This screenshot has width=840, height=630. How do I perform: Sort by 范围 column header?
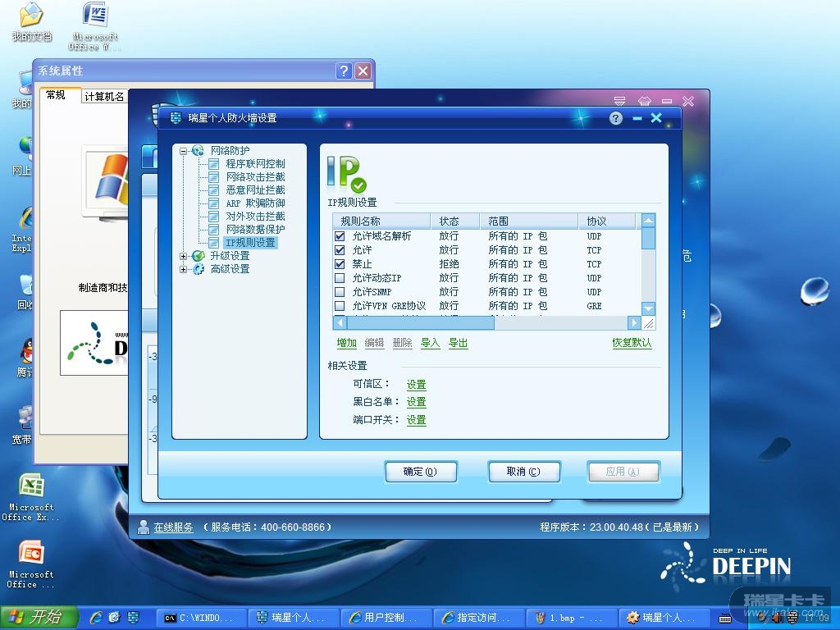[529, 221]
